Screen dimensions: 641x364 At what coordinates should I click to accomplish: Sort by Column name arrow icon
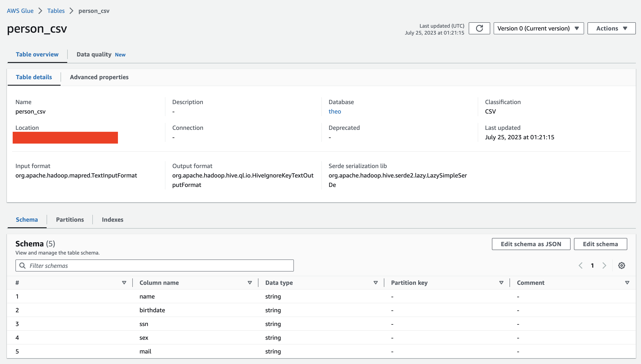click(x=249, y=283)
